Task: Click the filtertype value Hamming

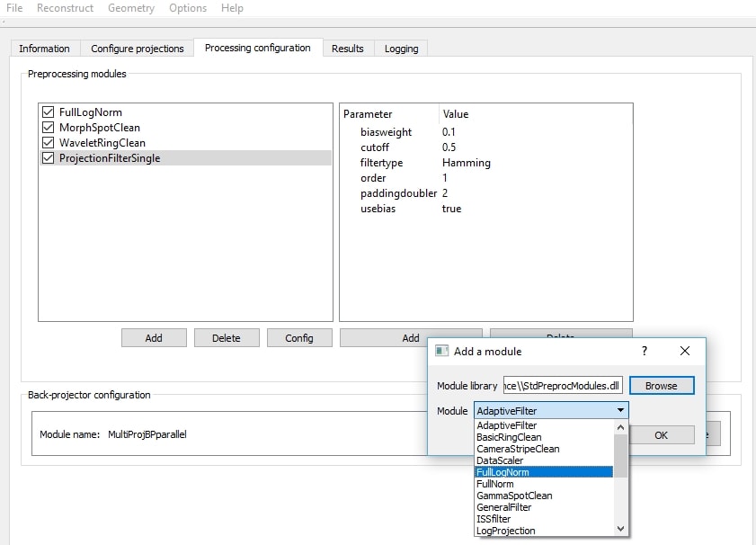Action: [467, 163]
